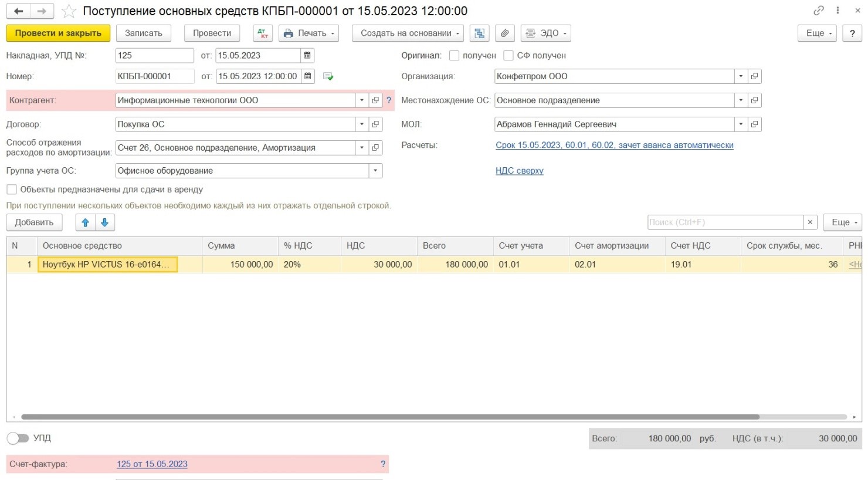Open calendar for invoice date 15.05.2023

pyautogui.click(x=307, y=56)
